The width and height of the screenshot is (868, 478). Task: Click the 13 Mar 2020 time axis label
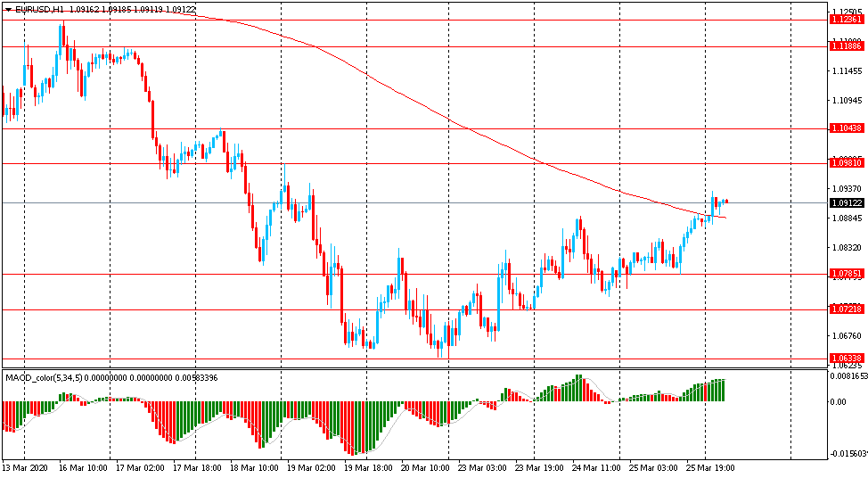(x=25, y=468)
